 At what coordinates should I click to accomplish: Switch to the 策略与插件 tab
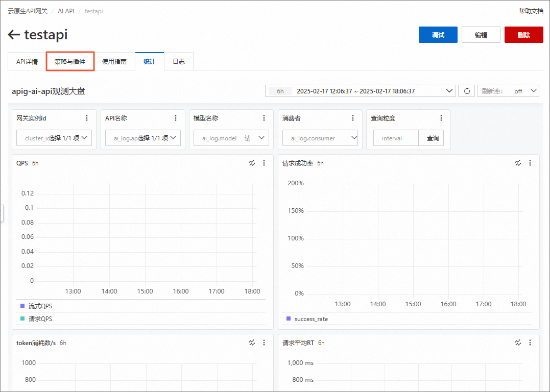[70, 62]
